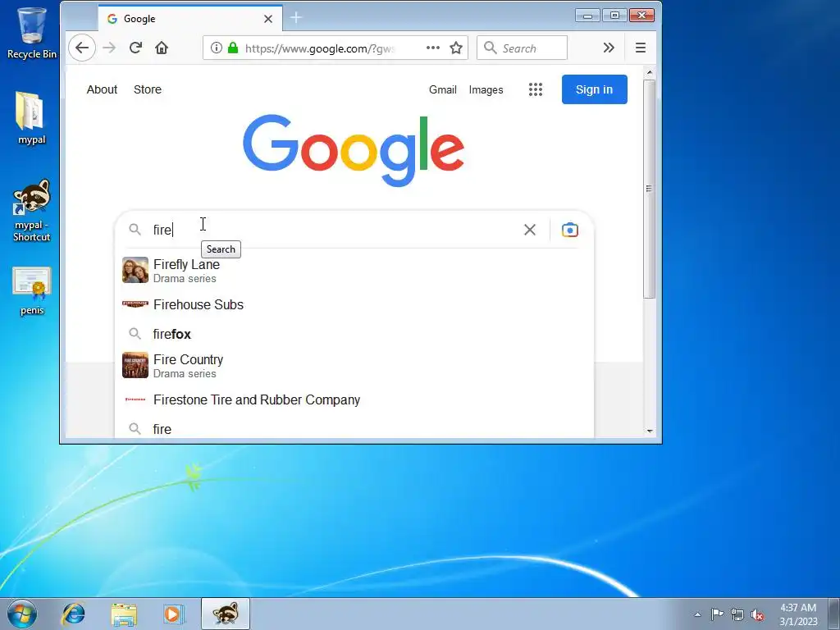Screen dimensions: 840x630
Task: Launch Internet Explorer from taskbar
Action: point(73,614)
